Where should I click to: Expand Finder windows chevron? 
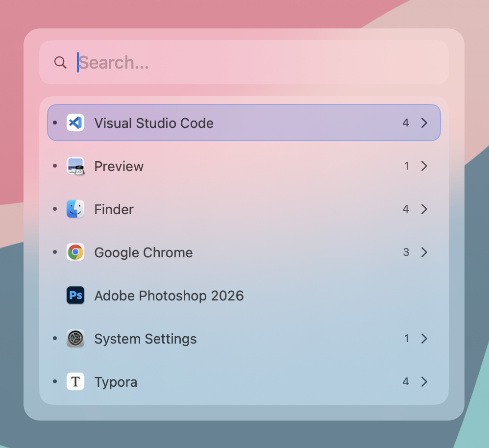[424, 209]
